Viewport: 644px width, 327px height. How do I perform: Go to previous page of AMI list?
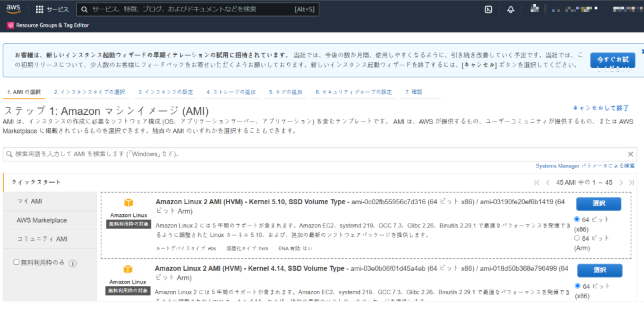pyautogui.click(x=547, y=183)
